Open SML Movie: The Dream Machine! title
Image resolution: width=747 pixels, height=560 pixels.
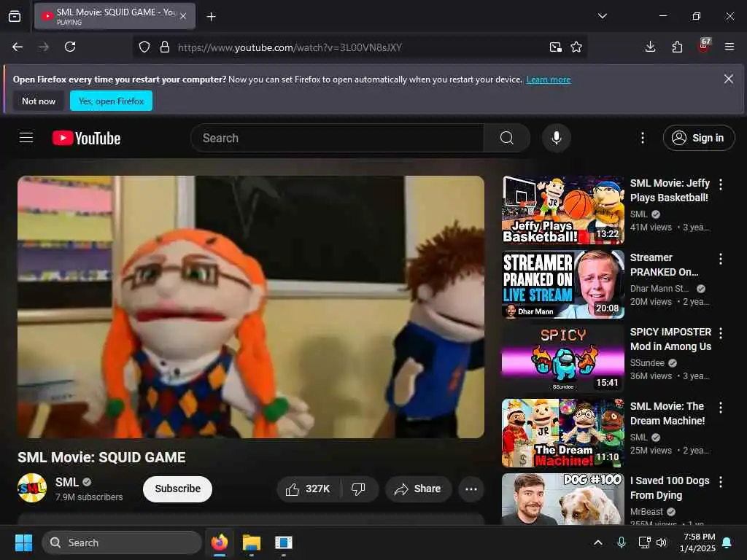667,413
